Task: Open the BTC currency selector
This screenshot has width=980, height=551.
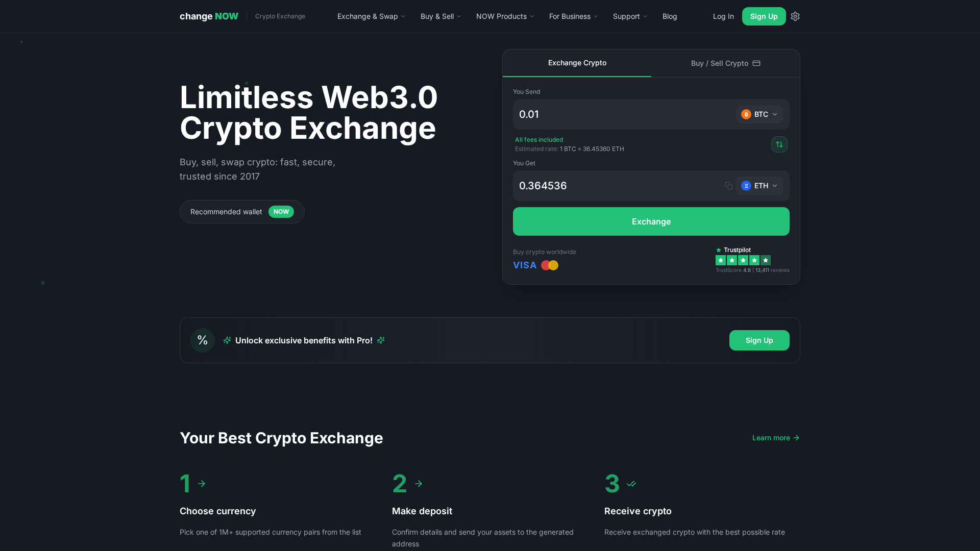Action: 759,114
